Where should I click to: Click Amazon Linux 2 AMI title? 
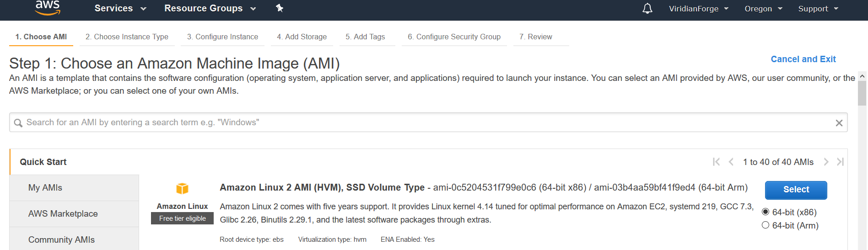(x=322, y=187)
